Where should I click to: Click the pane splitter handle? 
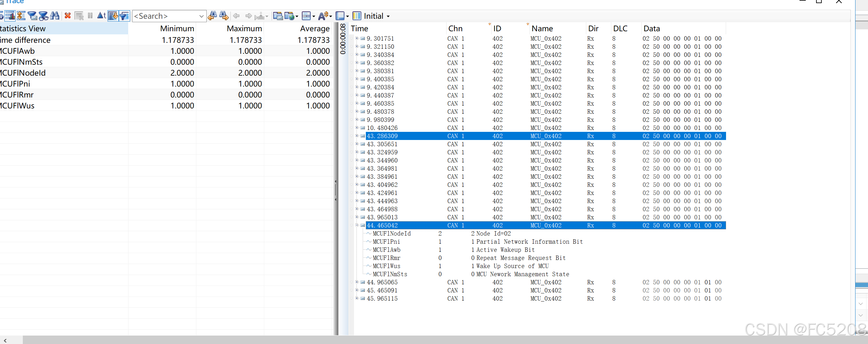click(x=336, y=191)
